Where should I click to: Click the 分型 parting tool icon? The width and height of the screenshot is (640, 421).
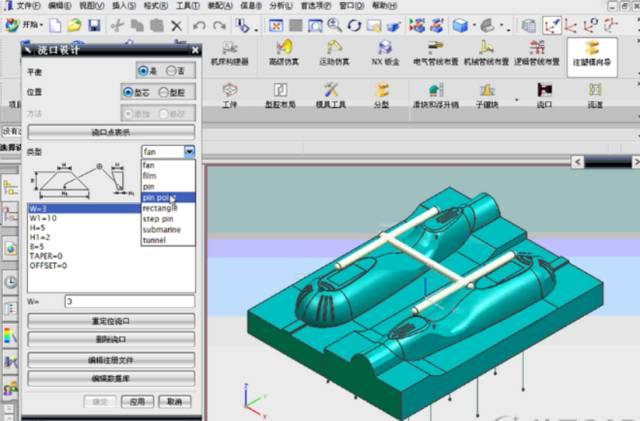coord(380,93)
